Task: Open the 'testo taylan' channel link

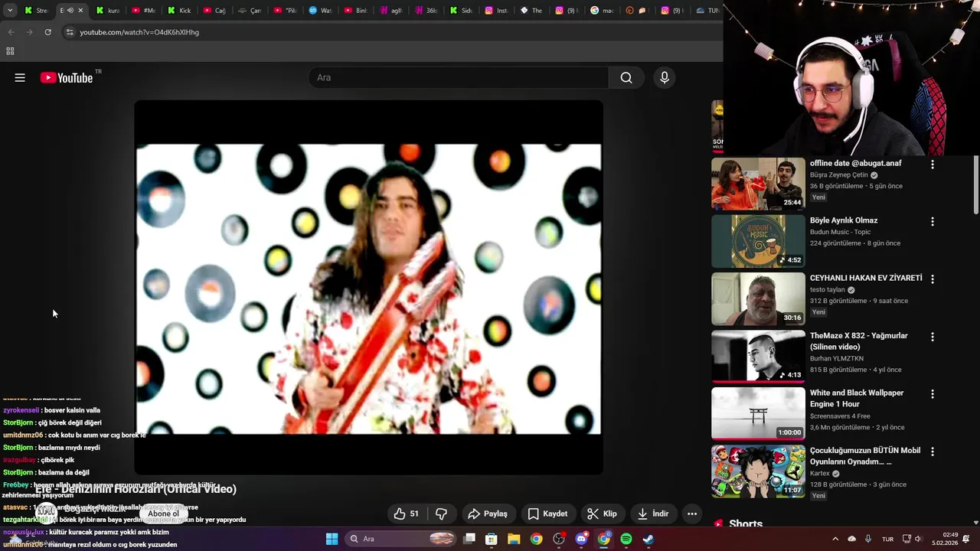Action: 827,290
